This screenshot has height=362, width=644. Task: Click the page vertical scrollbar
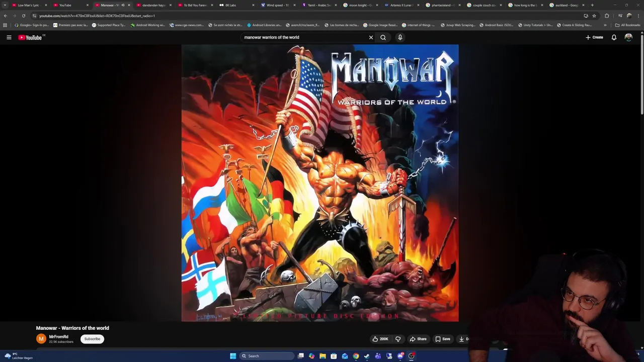642,75
